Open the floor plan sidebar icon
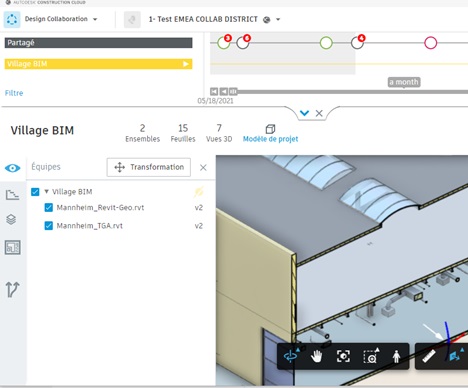 [x=13, y=247]
